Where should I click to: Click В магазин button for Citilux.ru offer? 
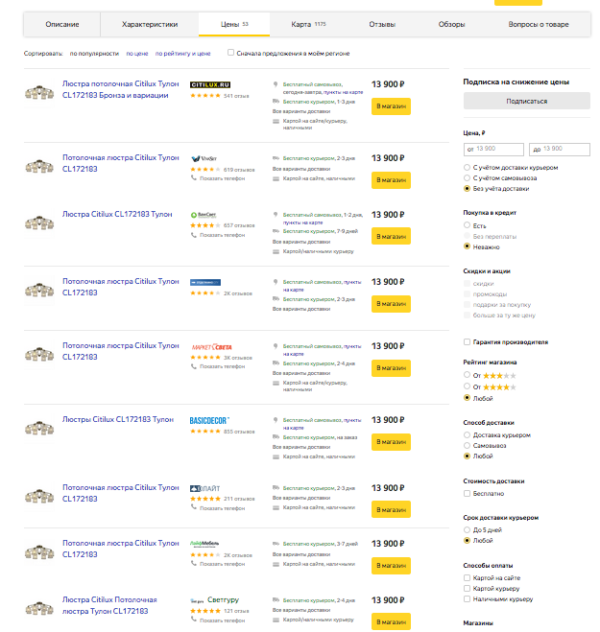click(x=391, y=106)
